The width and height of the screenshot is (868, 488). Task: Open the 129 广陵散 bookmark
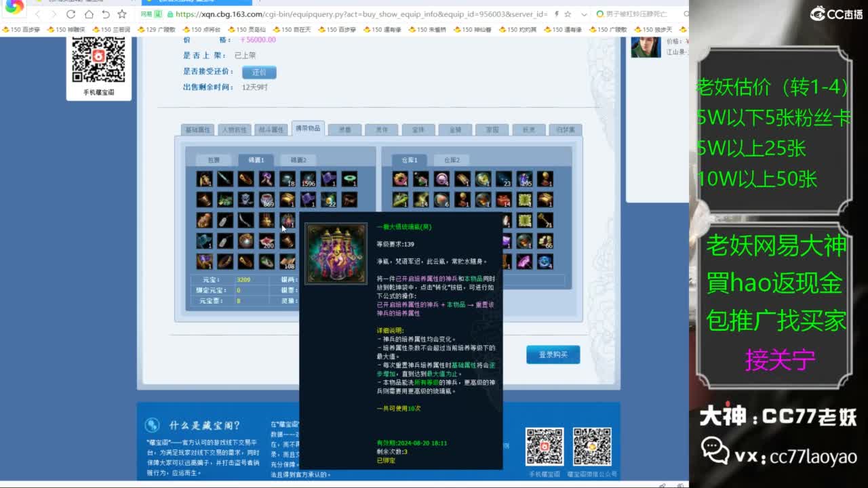point(156,30)
